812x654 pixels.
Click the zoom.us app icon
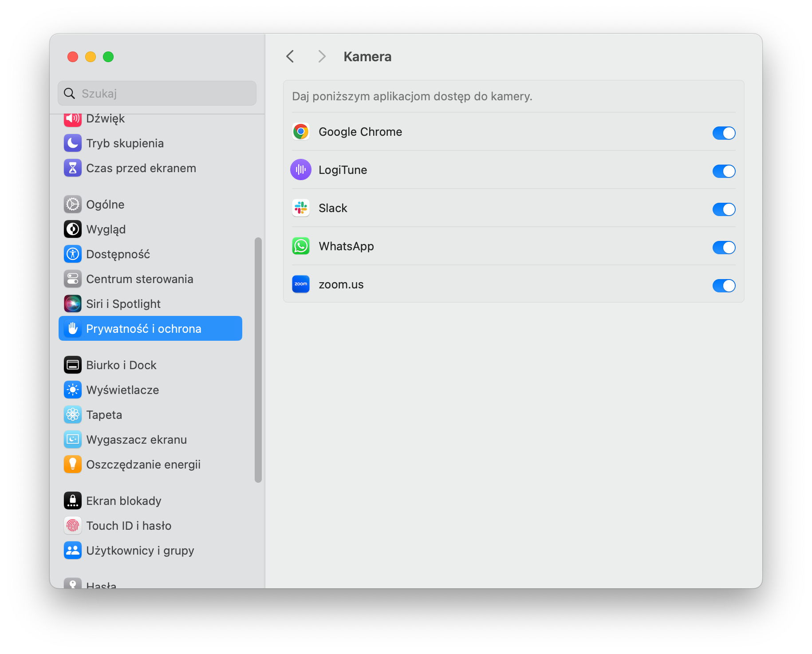301,284
